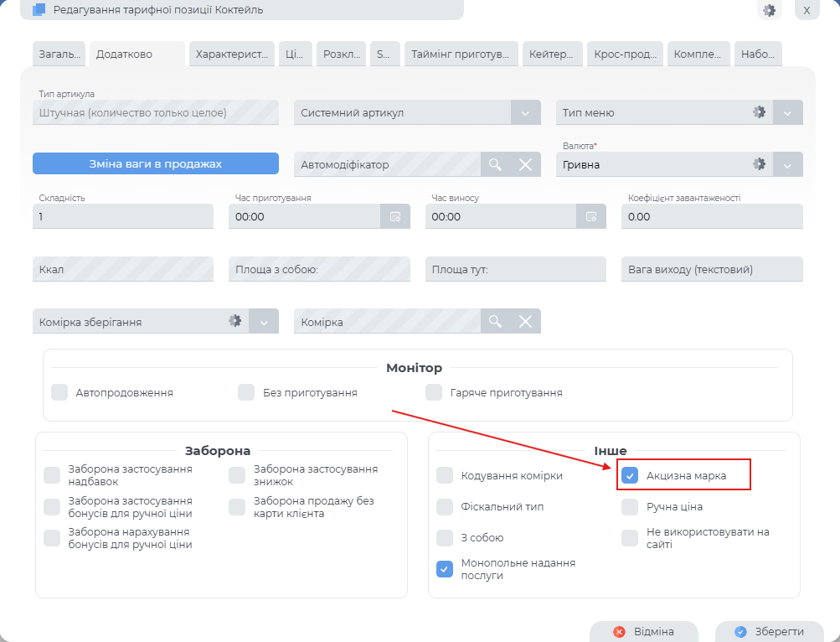Open settings gear in Тип меню field
The width and height of the screenshot is (840, 642).
tap(759, 112)
